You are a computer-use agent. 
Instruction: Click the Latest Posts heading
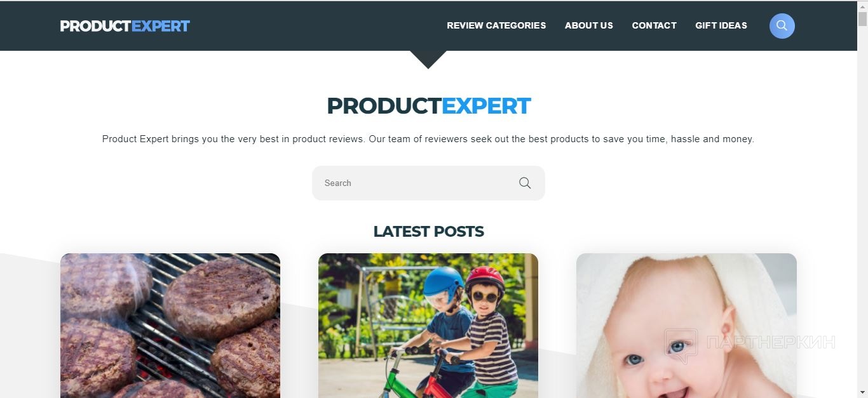pos(428,232)
